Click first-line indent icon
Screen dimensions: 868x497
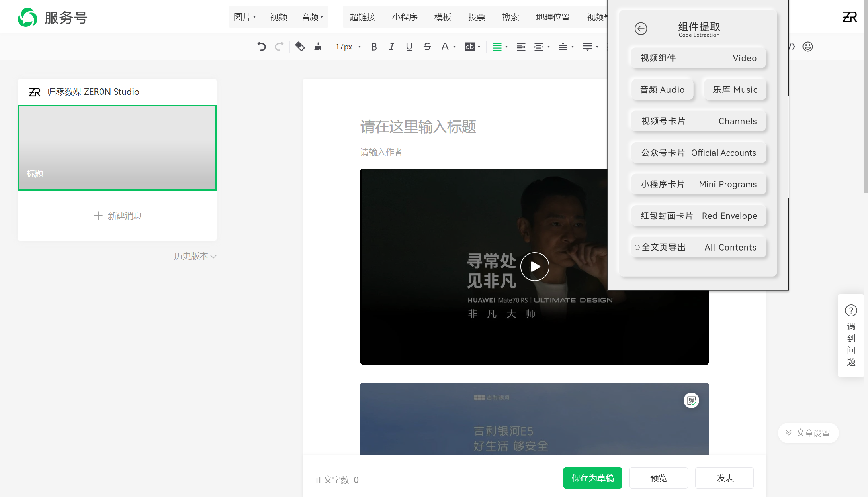pos(521,47)
